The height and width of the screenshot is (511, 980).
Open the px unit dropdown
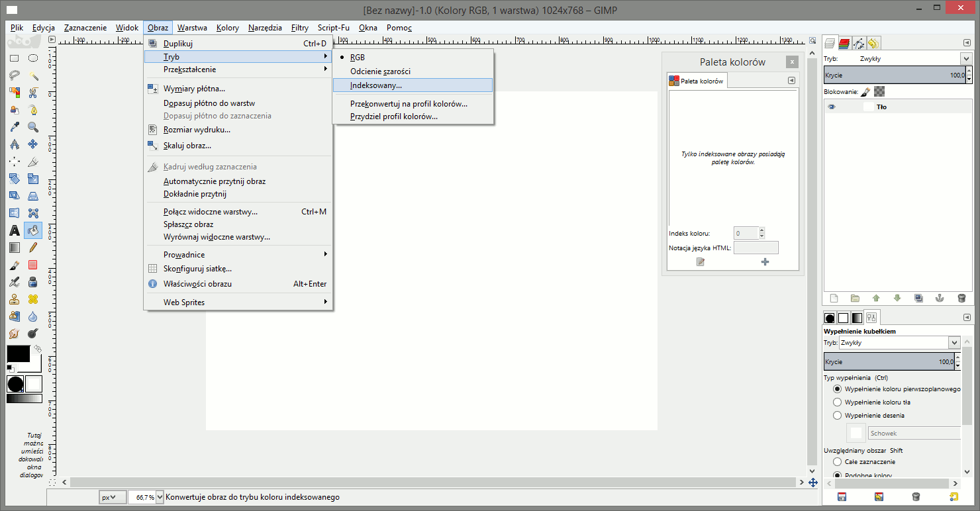click(113, 496)
